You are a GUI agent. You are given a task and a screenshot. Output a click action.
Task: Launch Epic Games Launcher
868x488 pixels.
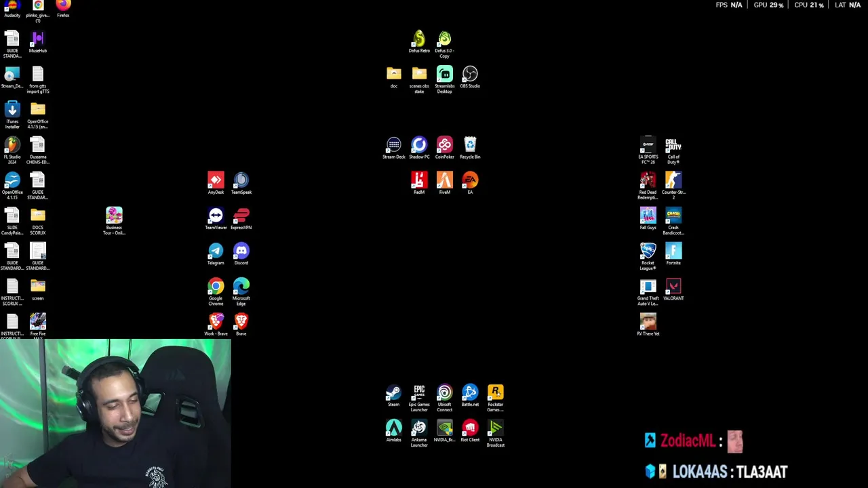point(419,398)
